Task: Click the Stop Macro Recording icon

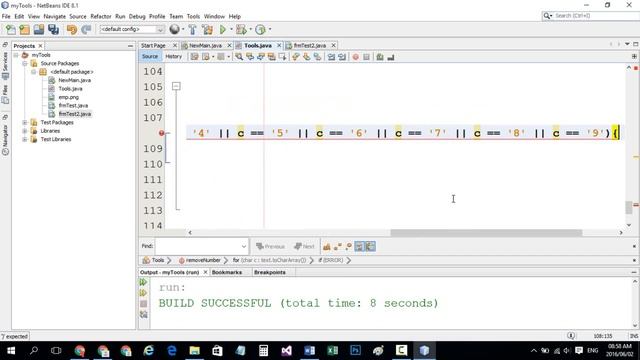Action: 367,57
